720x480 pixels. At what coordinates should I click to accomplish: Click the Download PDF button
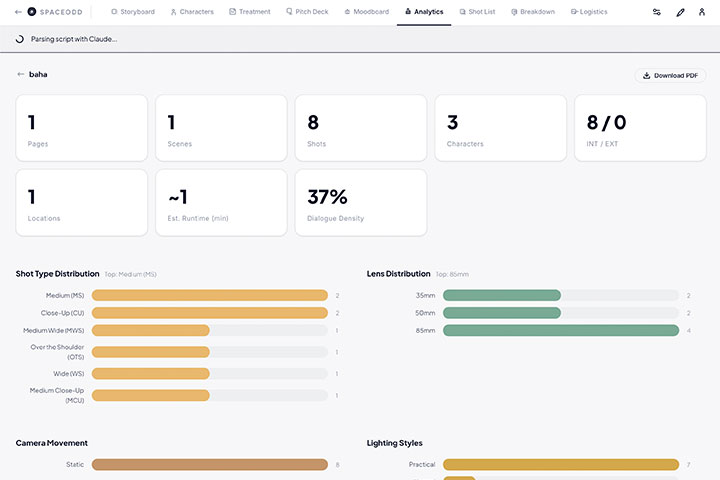point(670,75)
